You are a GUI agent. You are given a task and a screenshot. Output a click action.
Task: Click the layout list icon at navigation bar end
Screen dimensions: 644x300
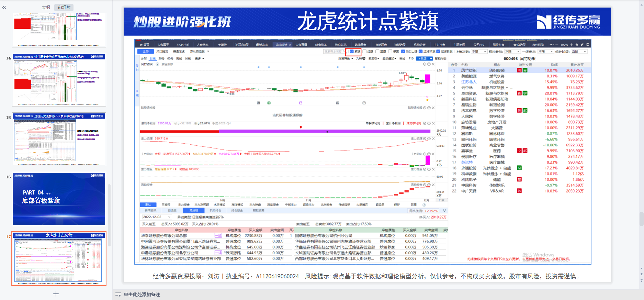pos(587,45)
